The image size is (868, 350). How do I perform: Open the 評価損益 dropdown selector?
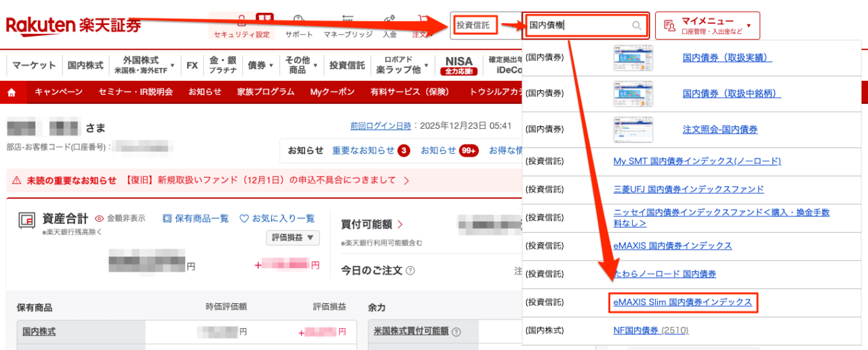click(292, 238)
